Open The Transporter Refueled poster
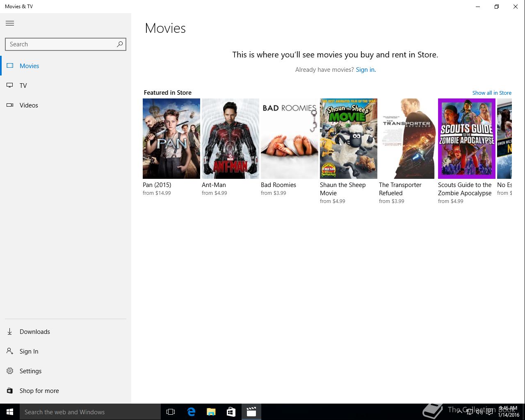 click(x=408, y=139)
